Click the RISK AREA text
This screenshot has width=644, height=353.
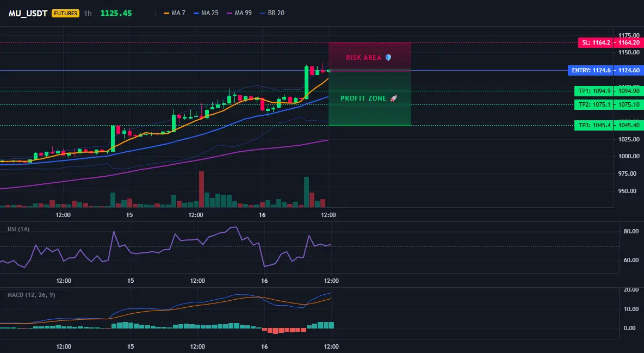tap(363, 58)
